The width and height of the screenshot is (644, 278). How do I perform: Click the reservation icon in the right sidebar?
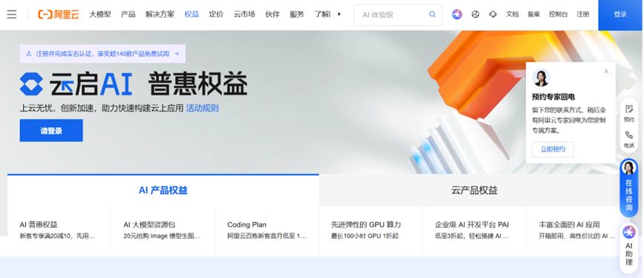coord(628,114)
